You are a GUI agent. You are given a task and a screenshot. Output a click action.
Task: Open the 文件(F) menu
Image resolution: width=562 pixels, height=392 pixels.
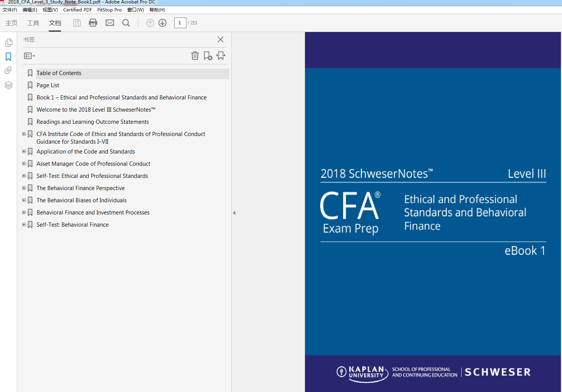point(10,10)
